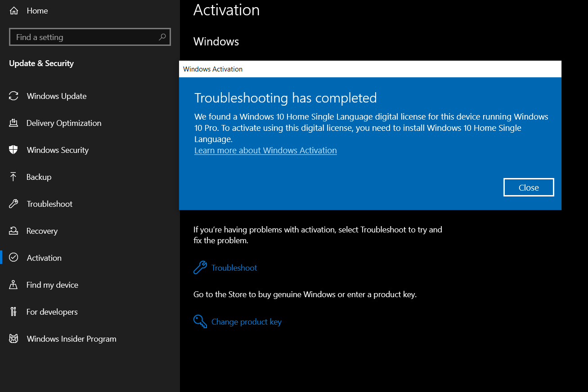588x392 pixels.
Task: Open Learn more about Windows Activation link
Action: [x=265, y=150]
